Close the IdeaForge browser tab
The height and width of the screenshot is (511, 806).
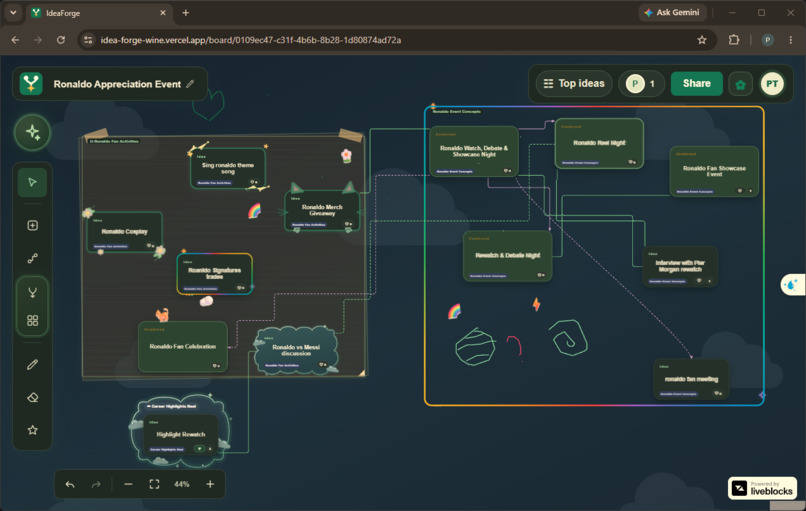click(x=163, y=12)
